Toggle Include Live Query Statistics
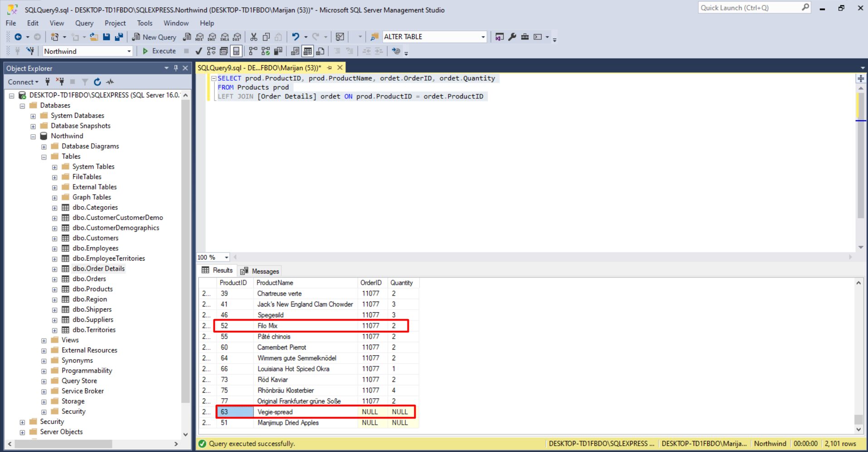The image size is (868, 452). point(266,51)
